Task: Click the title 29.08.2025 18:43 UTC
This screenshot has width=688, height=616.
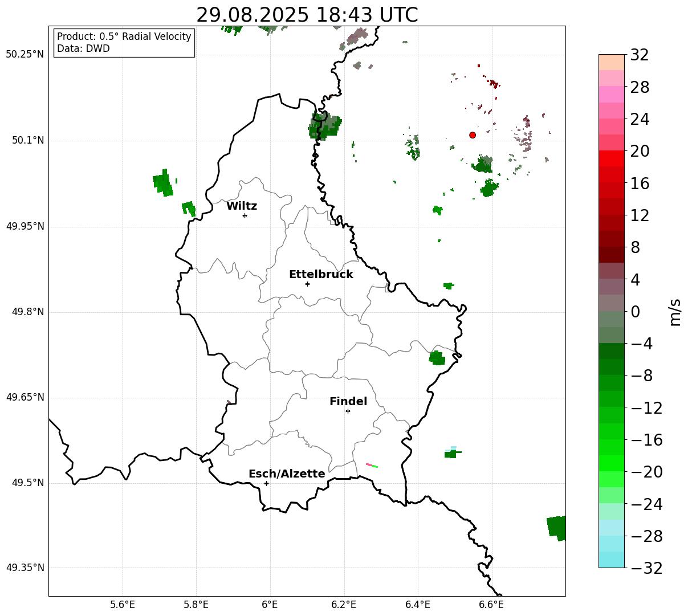Action: (307, 15)
